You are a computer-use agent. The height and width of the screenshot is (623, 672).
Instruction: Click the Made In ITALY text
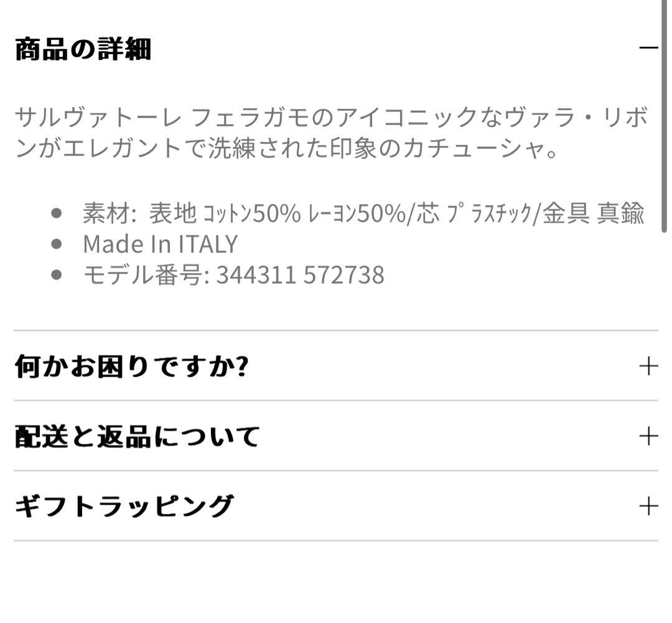tap(160, 244)
